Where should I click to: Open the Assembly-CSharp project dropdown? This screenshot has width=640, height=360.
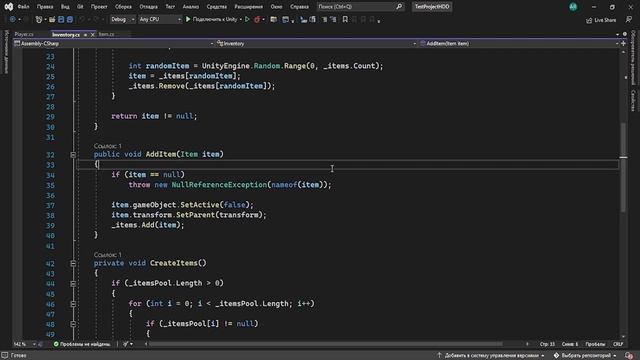pyautogui.click(x=113, y=43)
